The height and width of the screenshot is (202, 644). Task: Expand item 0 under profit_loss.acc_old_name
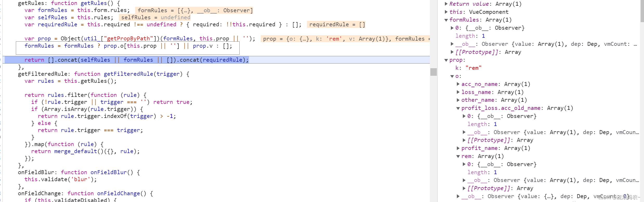tap(464, 116)
